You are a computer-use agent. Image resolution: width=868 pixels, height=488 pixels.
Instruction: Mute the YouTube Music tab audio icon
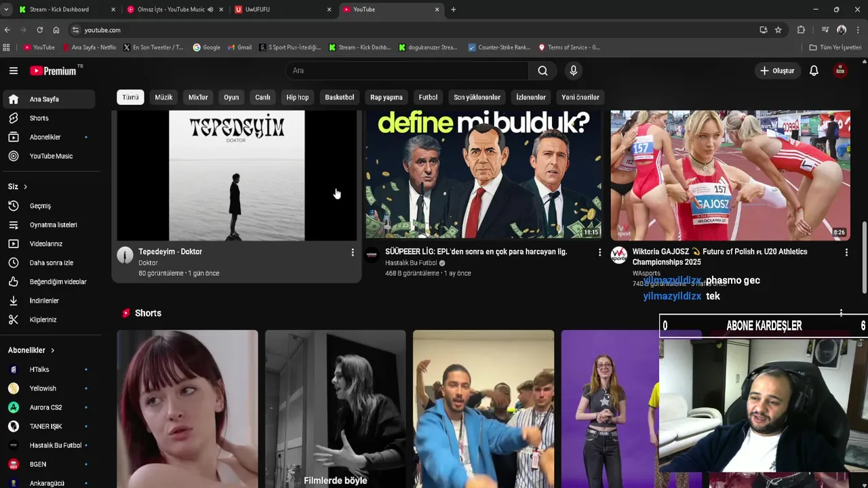tap(210, 9)
